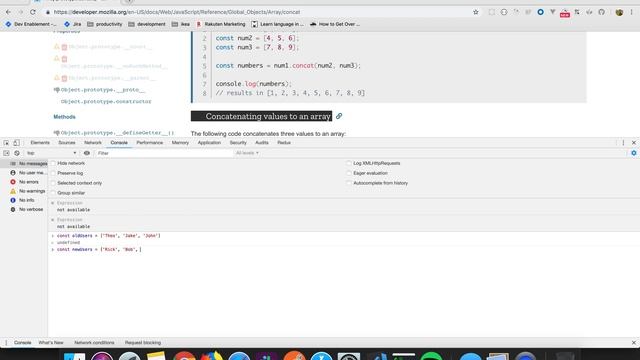This screenshot has height=360, width=640.
Task: Click the No errors red icon
Action: [13, 182]
